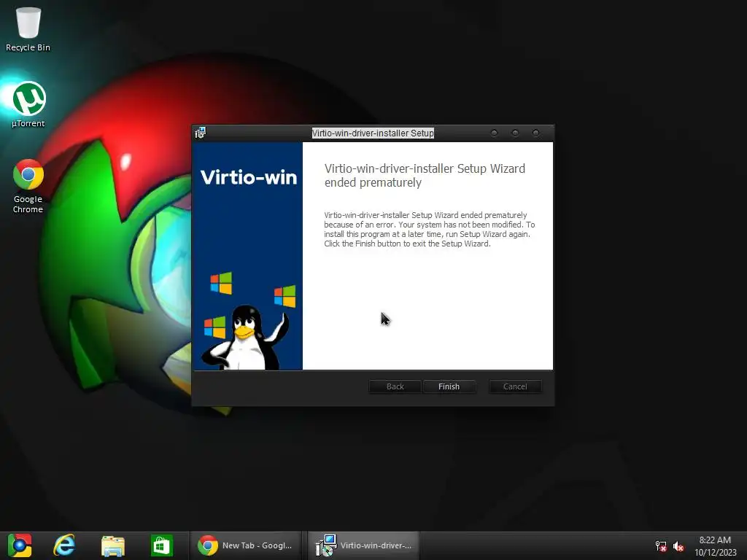Open File Explorer from the taskbar
This screenshot has width=747, height=560.
coord(113,545)
